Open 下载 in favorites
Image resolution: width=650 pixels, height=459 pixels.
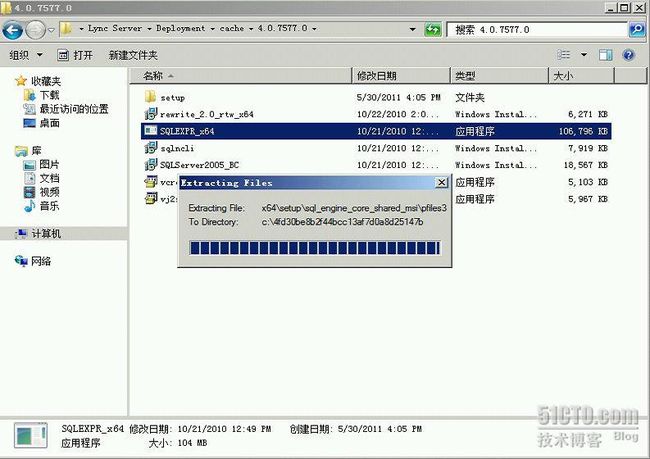(x=49, y=95)
